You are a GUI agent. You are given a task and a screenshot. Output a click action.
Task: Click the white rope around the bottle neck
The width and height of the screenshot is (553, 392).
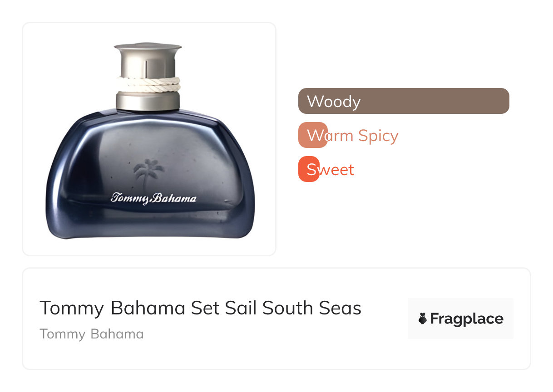(x=148, y=84)
